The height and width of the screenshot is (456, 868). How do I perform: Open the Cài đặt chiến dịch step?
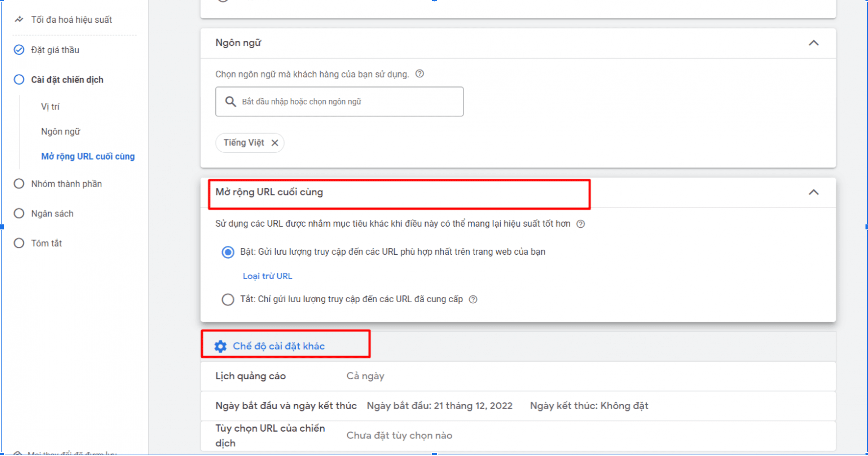(x=67, y=80)
